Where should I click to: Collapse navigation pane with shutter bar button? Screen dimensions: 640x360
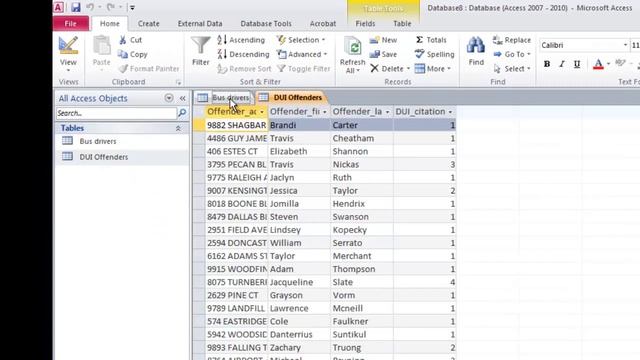click(x=182, y=98)
